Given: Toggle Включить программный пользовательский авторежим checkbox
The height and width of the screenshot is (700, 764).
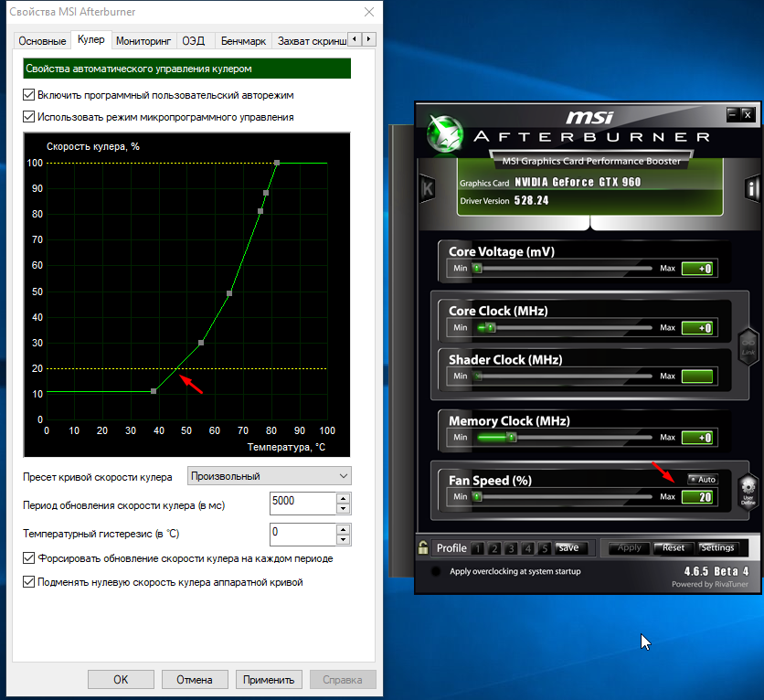Looking at the screenshot, I should point(28,94).
